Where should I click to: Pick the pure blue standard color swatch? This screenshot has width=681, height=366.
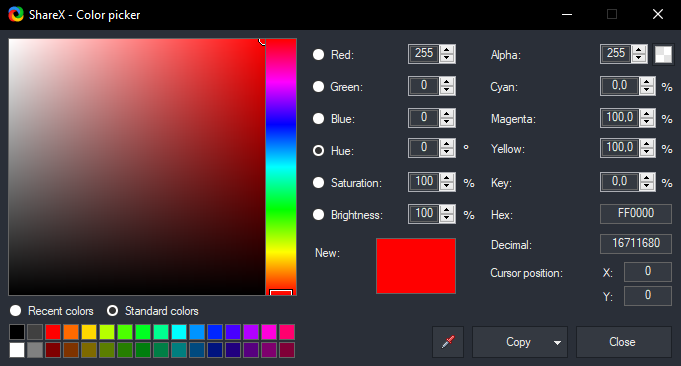[215, 332]
